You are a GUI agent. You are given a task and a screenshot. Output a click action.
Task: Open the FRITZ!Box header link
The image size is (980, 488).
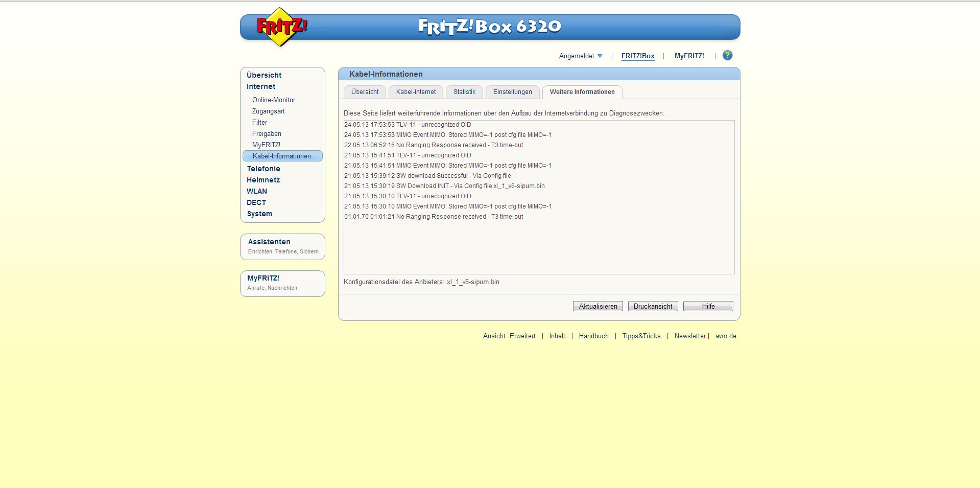pos(638,56)
